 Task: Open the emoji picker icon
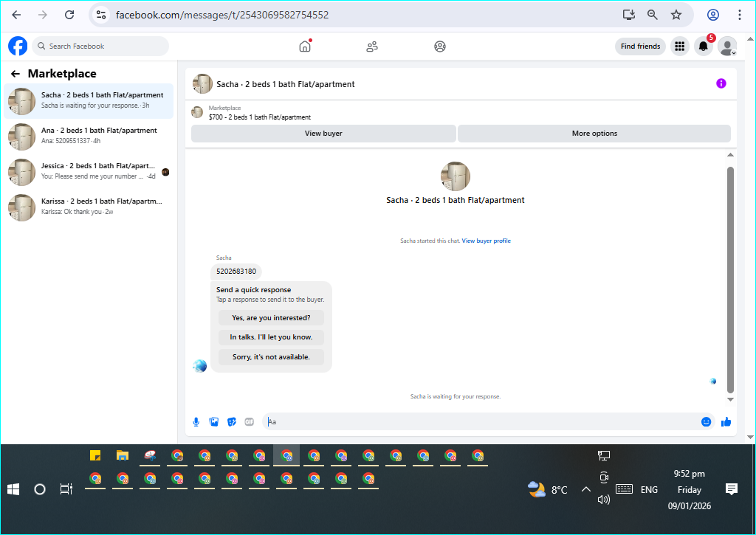pyautogui.click(x=706, y=422)
